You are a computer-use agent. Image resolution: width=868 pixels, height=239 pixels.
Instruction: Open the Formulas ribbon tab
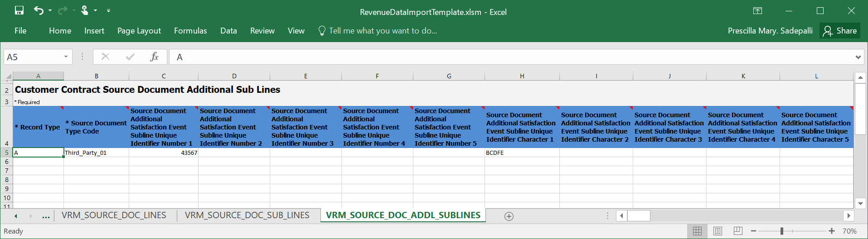pyautogui.click(x=190, y=31)
